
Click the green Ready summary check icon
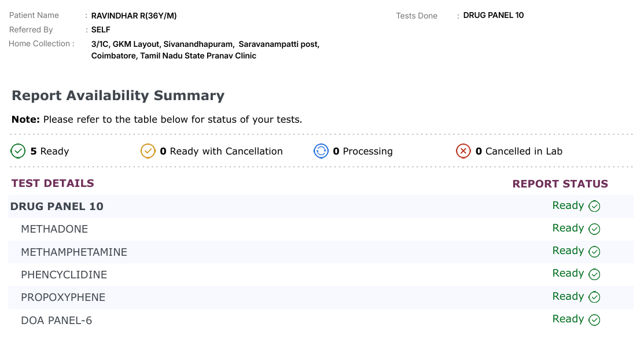click(x=18, y=151)
